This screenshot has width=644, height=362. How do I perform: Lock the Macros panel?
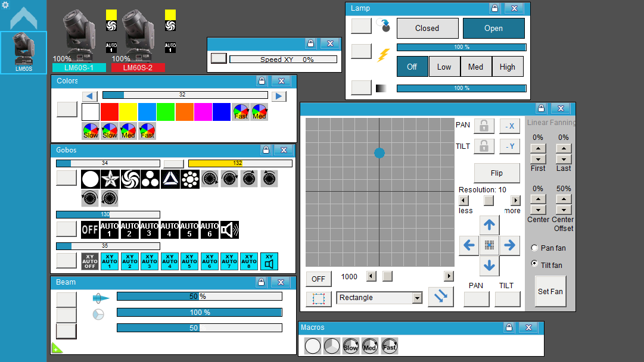point(509,327)
